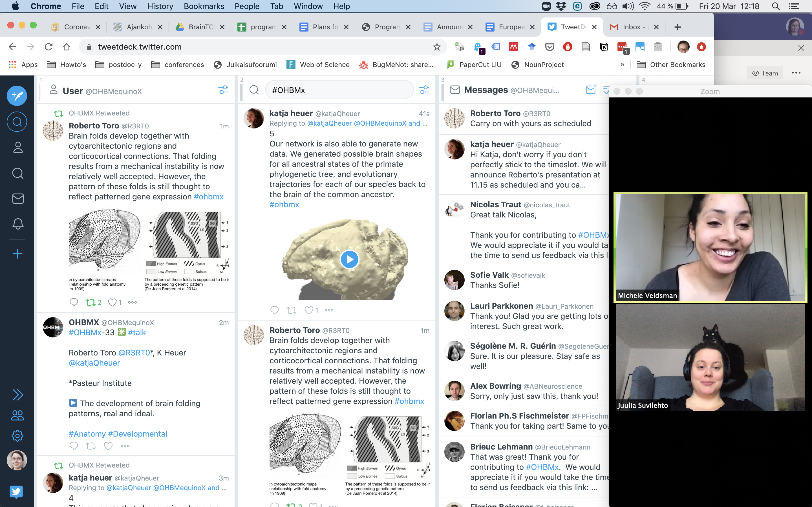Retweet katja heuer's network tweet

pos(291,310)
